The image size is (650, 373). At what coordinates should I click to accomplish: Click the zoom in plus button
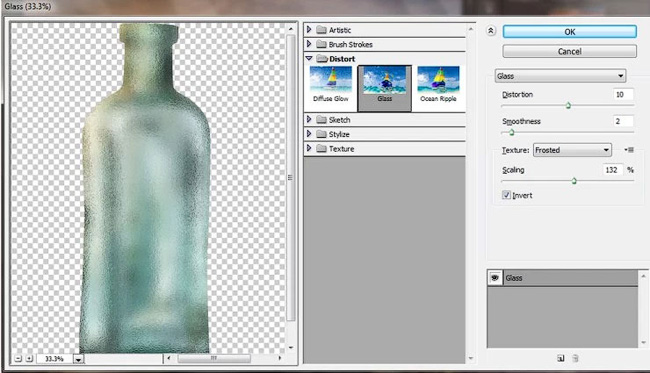[x=29, y=358]
